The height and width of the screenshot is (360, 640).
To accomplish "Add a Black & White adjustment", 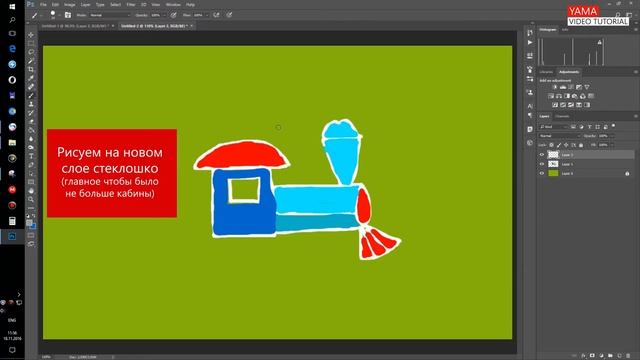I will tap(567, 96).
